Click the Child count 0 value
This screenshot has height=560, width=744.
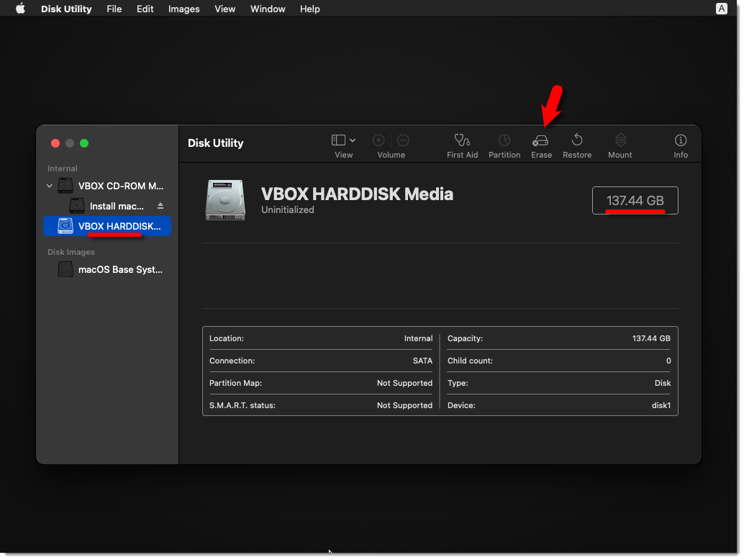(668, 361)
